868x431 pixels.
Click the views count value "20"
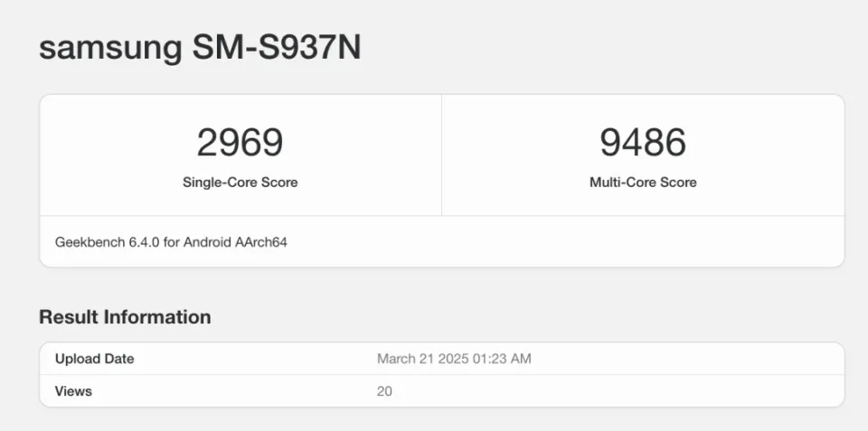(384, 391)
